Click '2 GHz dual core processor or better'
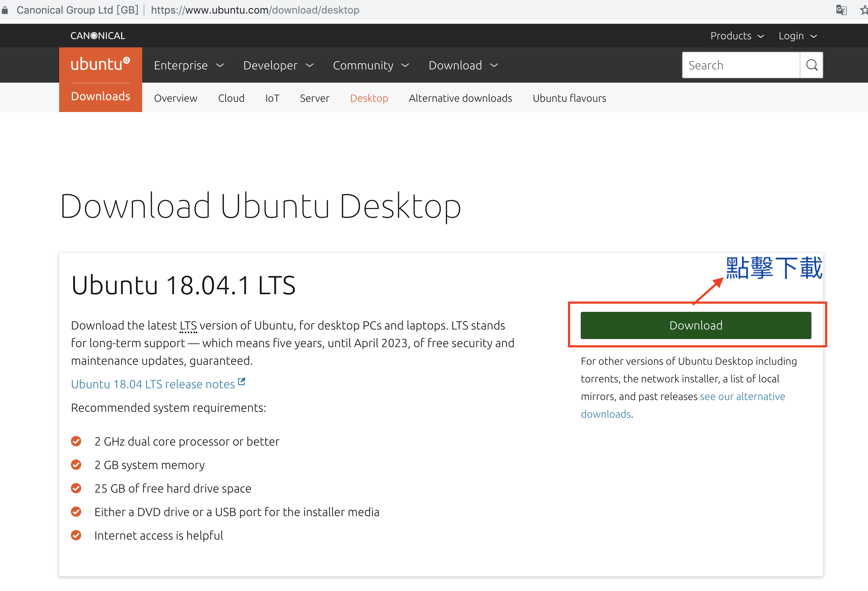The width and height of the screenshot is (868, 591). 187,442
